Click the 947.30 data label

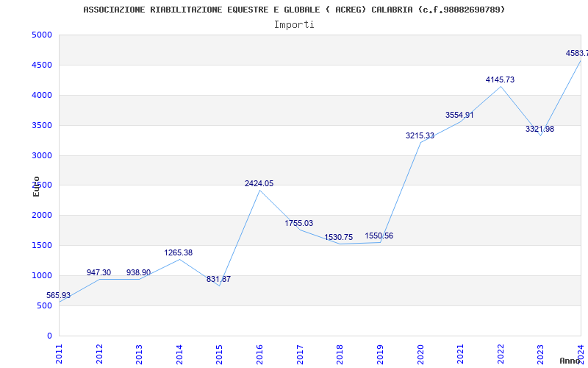(98, 272)
